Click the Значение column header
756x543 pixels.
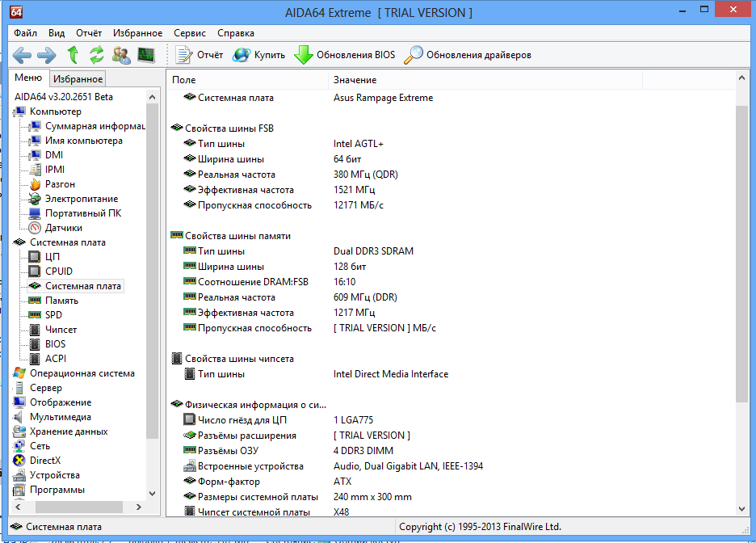point(485,79)
